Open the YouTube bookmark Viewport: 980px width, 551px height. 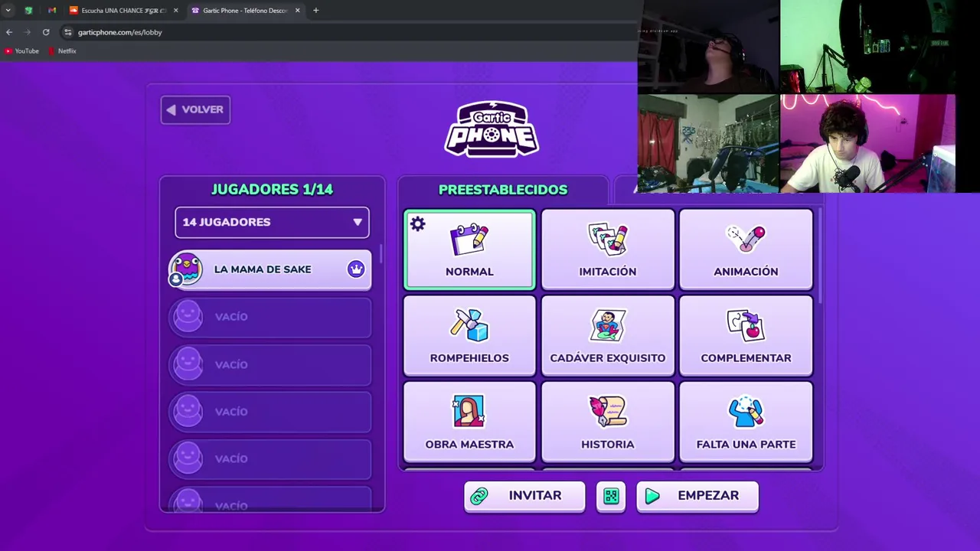(21, 51)
